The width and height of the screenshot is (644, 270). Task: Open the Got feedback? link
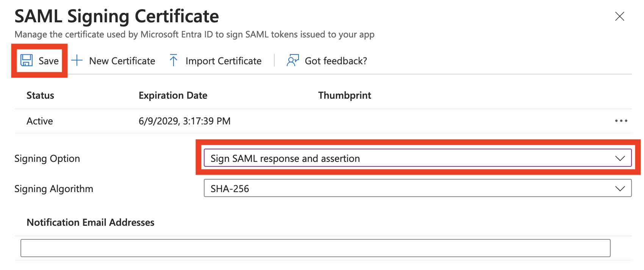click(336, 61)
